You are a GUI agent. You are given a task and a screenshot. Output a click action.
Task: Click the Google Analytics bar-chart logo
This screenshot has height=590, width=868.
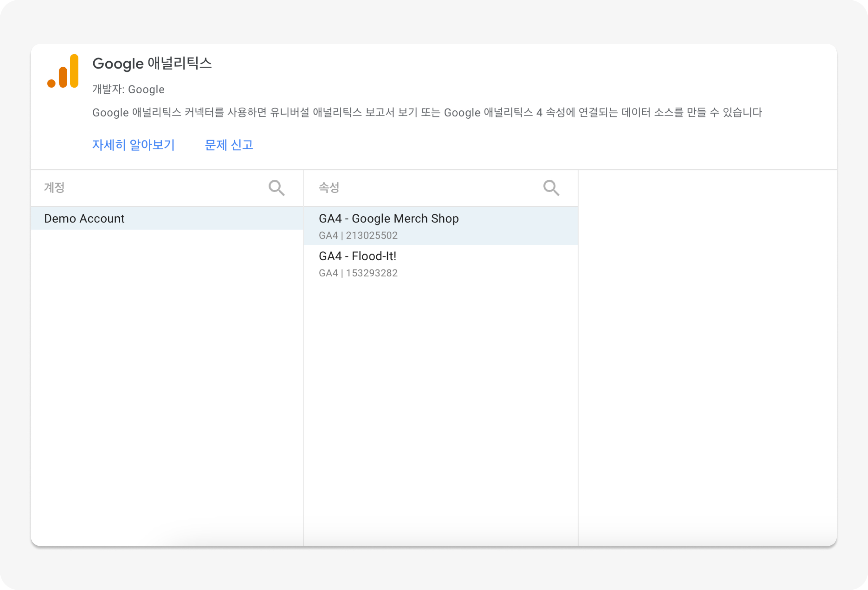click(x=63, y=71)
